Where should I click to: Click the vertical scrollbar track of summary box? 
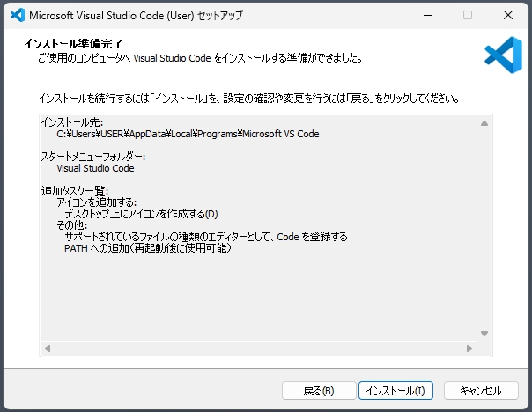pyautogui.click(x=484, y=229)
